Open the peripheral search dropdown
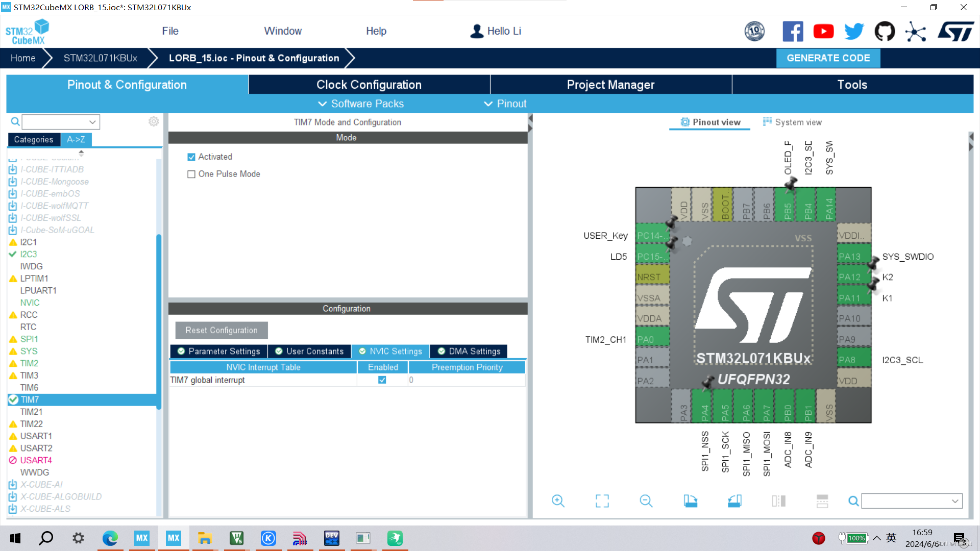 click(x=92, y=122)
